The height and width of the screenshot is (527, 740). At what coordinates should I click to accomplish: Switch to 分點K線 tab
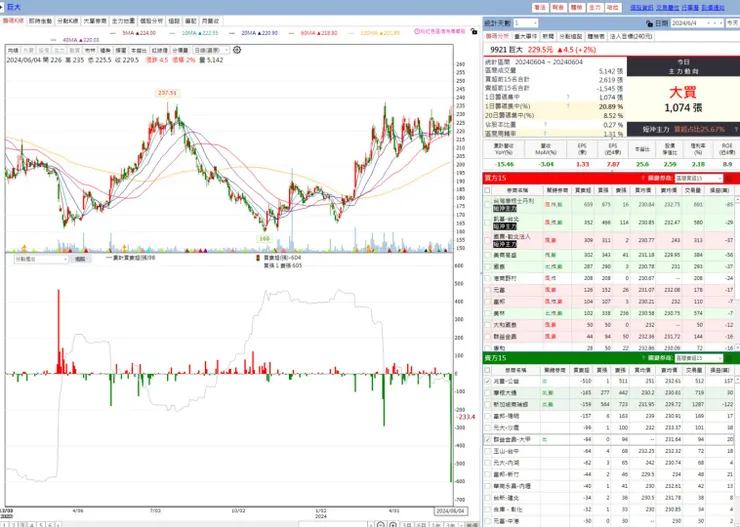pos(67,21)
